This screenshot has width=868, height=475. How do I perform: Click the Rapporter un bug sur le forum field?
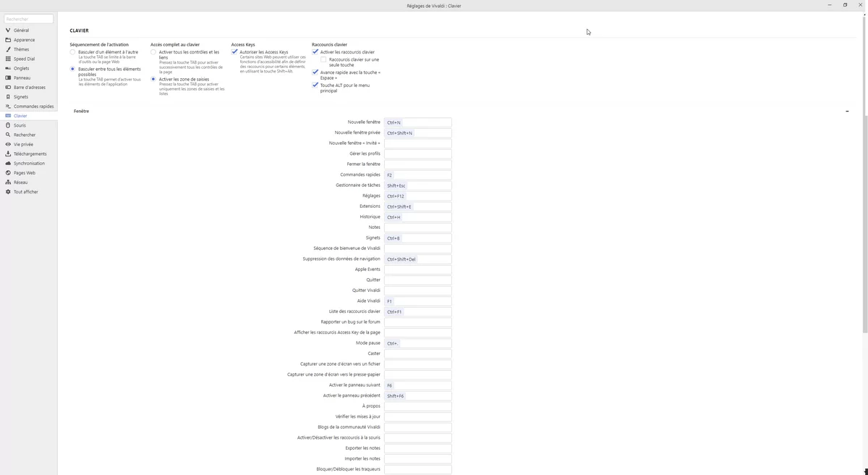[418, 322]
